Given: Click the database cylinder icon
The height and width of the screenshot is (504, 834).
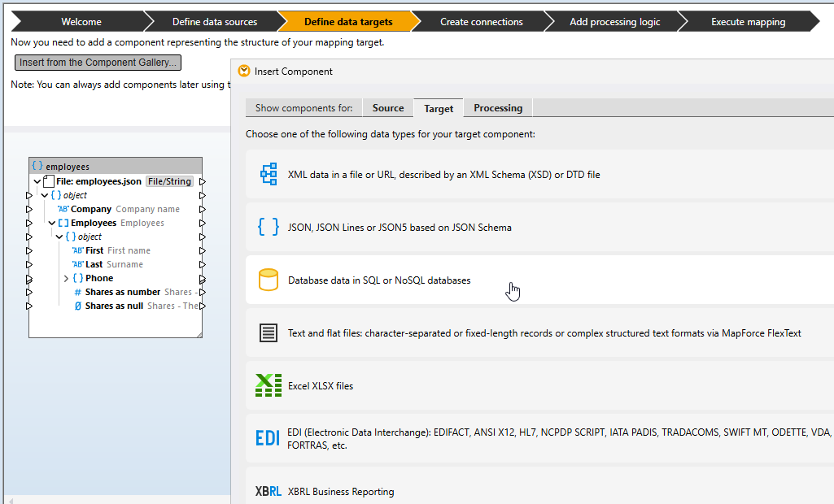Looking at the screenshot, I should tap(269, 280).
